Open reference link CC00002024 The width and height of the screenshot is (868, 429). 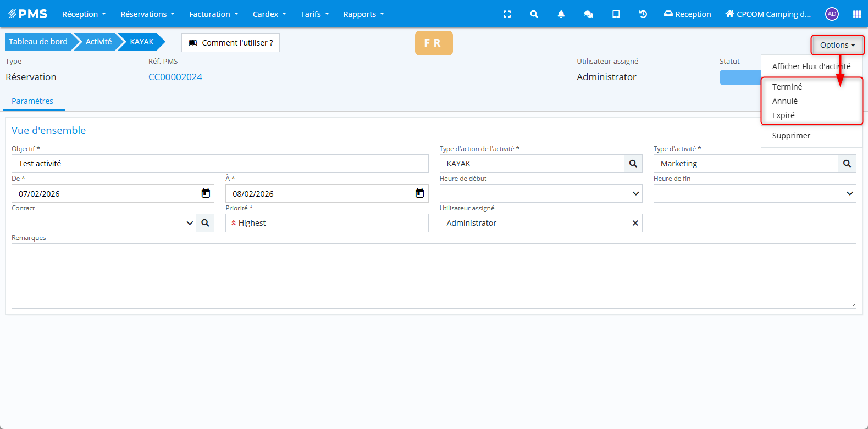pos(175,77)
